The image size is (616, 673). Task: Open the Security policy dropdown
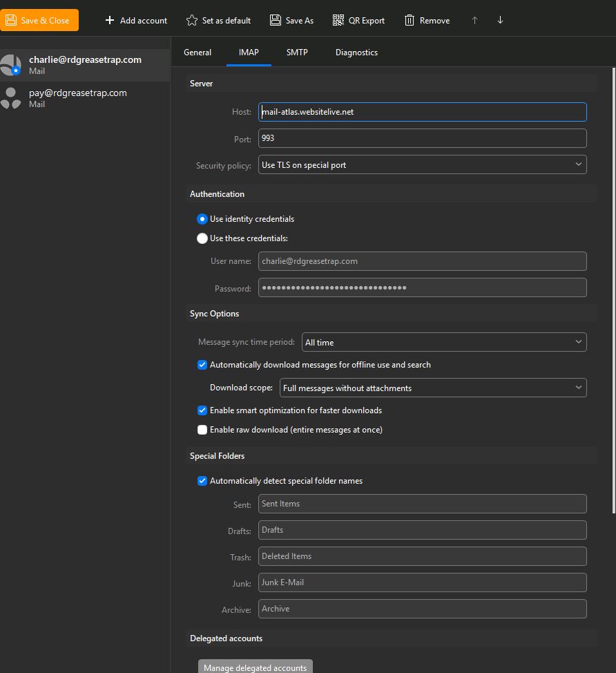click(422, 164)
